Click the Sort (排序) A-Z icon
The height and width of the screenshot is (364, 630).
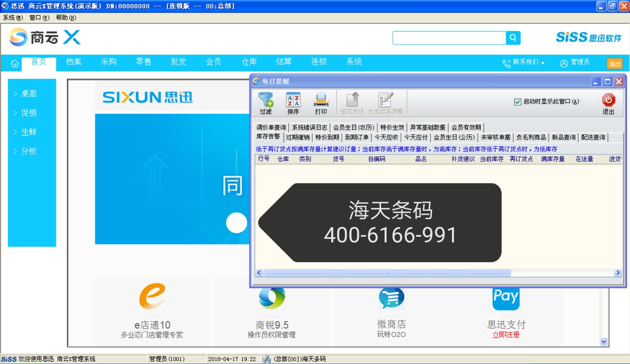[293, 100]
